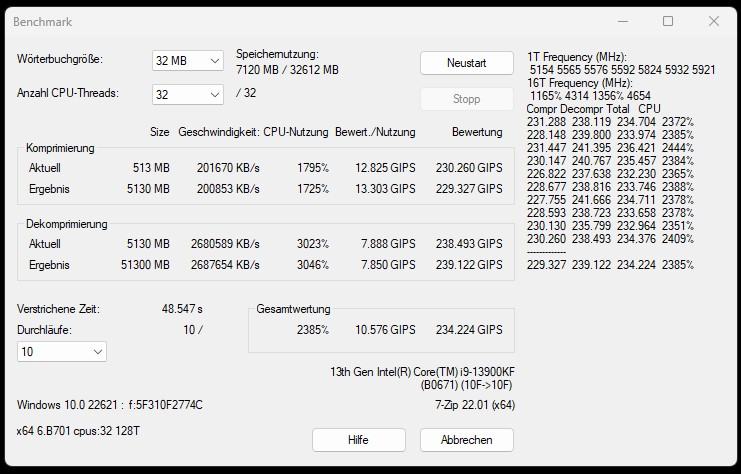Image resolution: width=741 pixels, height=474 pixels.
Task: Click the decompression result speed 2687654 KB/s
Action: point(225,265)
